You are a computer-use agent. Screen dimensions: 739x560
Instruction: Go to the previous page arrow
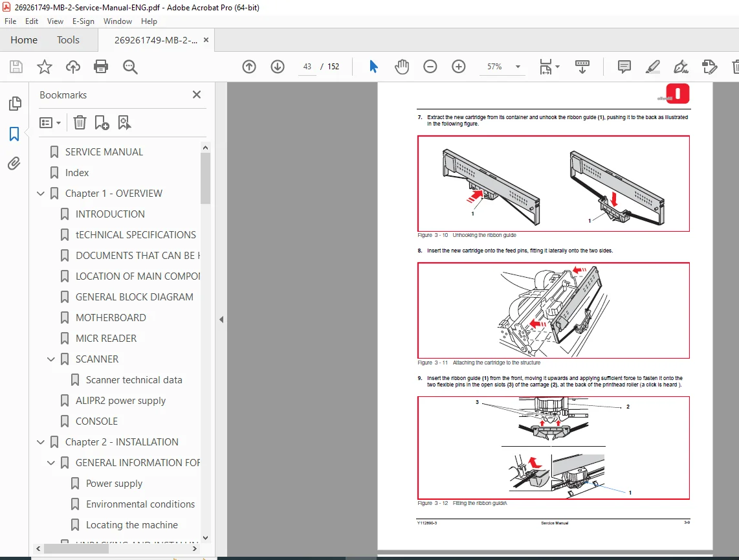[249, 67]
